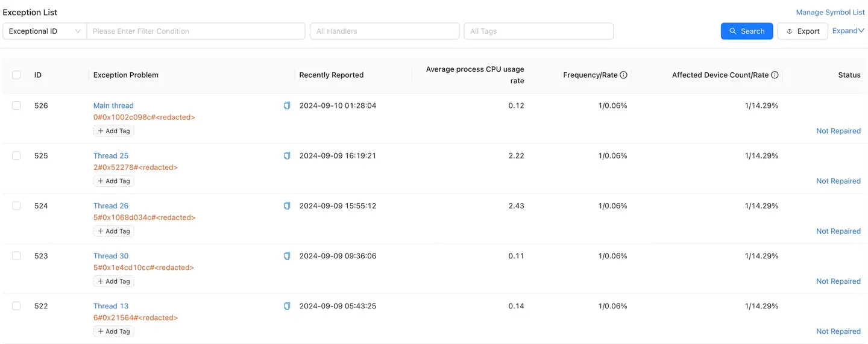This screenshot has width=868, height=344.
Task: Click the blue Search button
Action: click(746, 31)
